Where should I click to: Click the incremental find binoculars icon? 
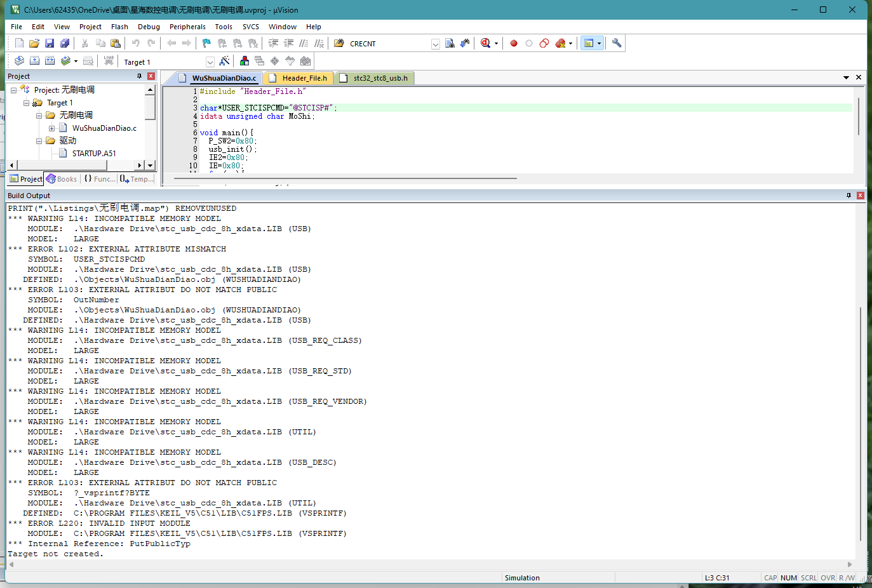pos(465,43)
